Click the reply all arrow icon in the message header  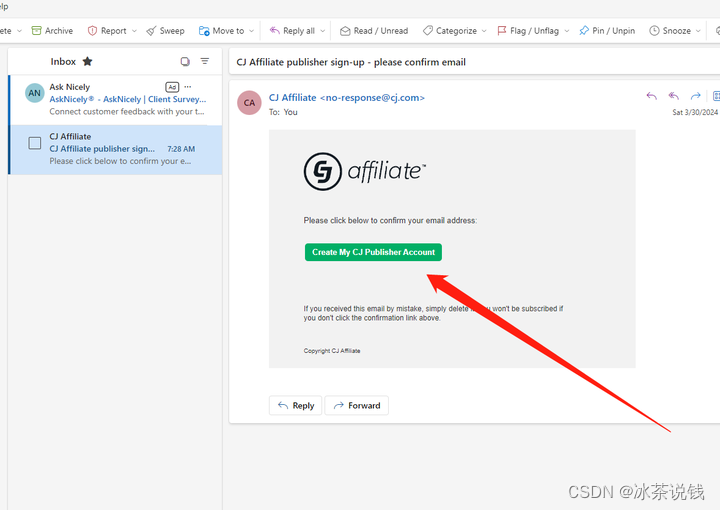pyautogui.click(x=674, y=96)
